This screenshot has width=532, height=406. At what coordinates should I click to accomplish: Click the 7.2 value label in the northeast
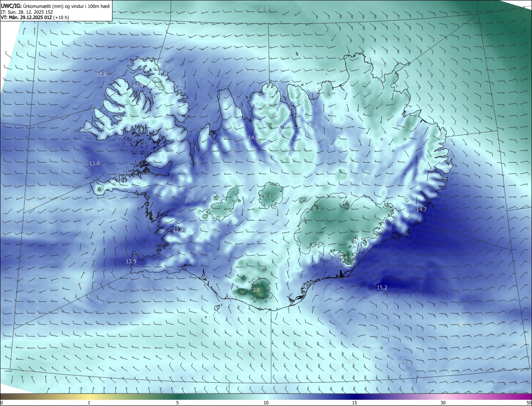pyautogui.click(x=372, y=109)
